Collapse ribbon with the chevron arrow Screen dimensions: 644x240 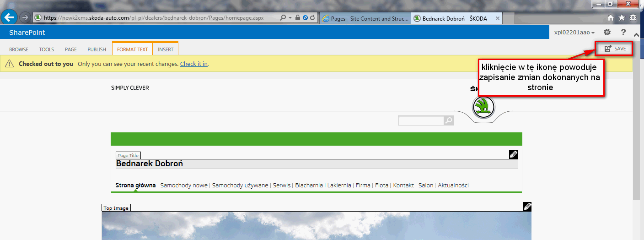pyautogui.click(x=636, y=35)
